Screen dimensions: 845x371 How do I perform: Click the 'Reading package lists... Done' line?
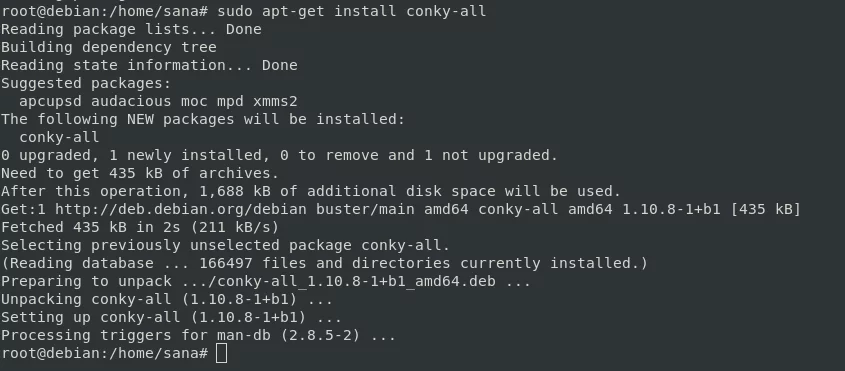tap(131, 29)
